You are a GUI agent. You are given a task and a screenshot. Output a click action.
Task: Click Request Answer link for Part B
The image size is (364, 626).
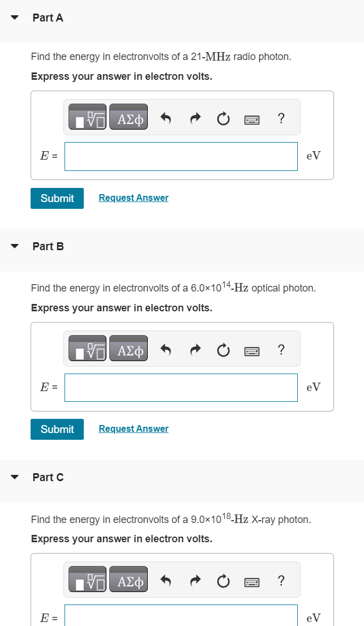(134, 428)
